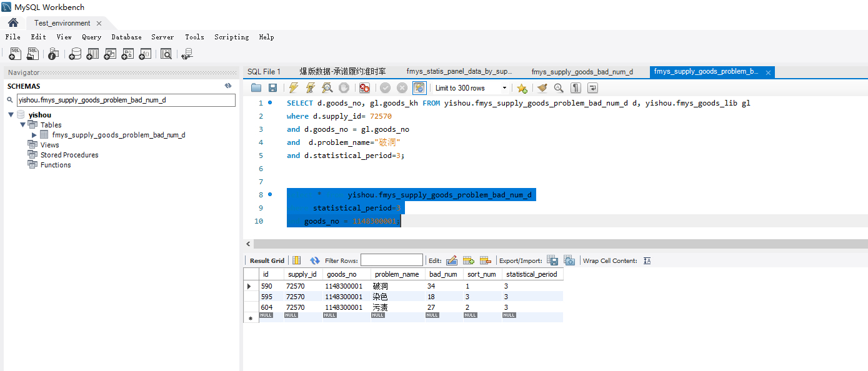Toggle the form editor view icon
Image resolution: width=868 pixels, height=371 pixels.
297,260
